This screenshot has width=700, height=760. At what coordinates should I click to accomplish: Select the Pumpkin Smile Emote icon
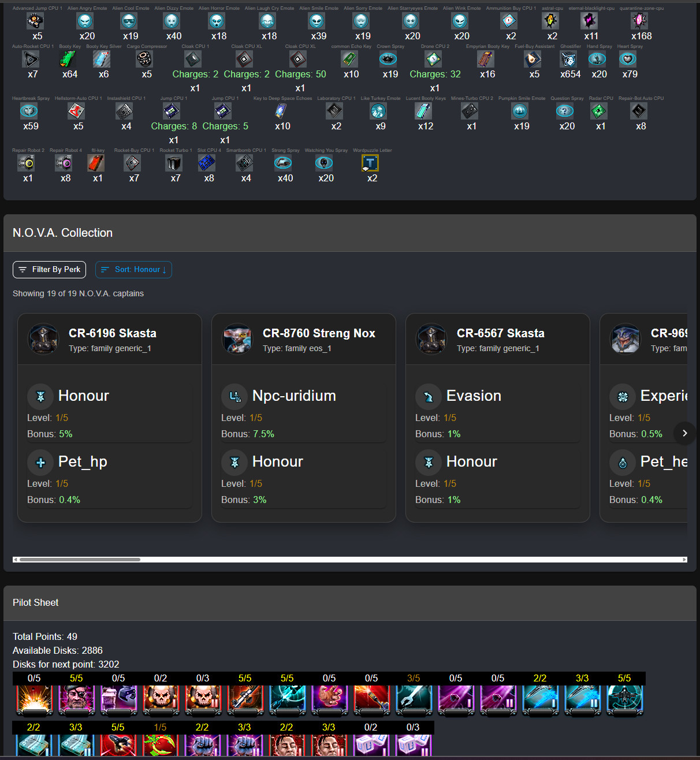520,111
